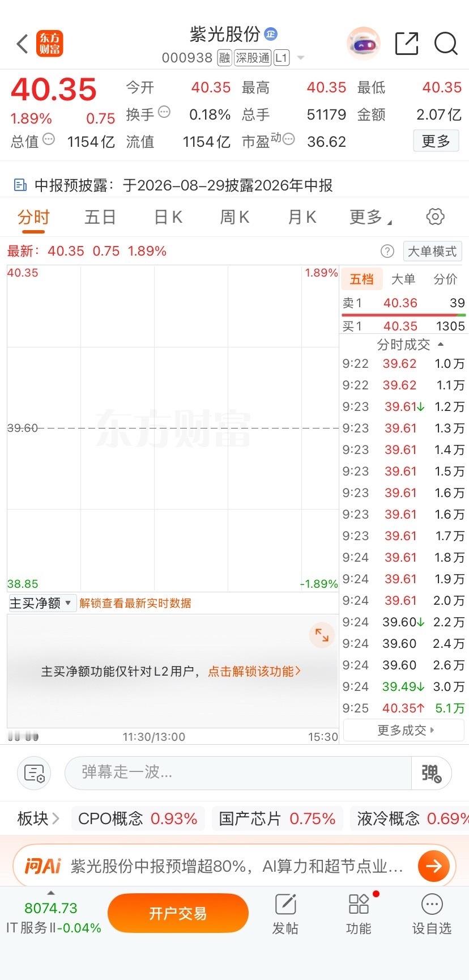This screenshot has height=980, width=469.
Task: Tap the 9:25 40.35 trade row
Action: coord(404,708)
